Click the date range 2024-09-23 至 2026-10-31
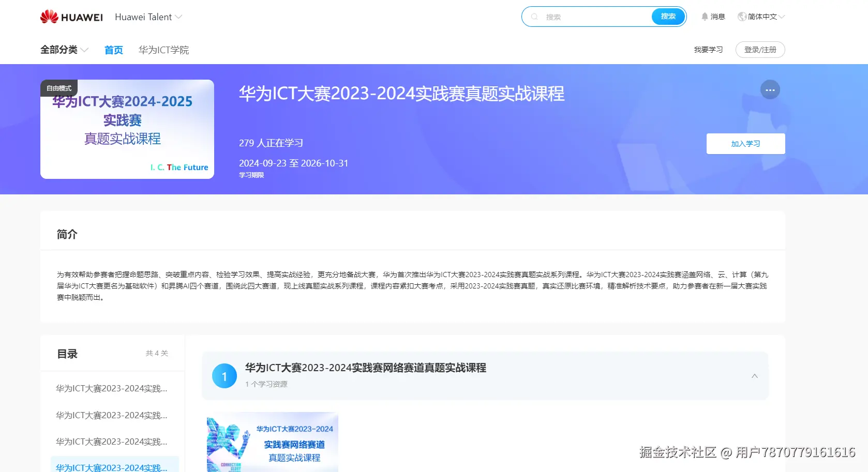This screenshot has height=472, width=868. [x=293, y=163]
